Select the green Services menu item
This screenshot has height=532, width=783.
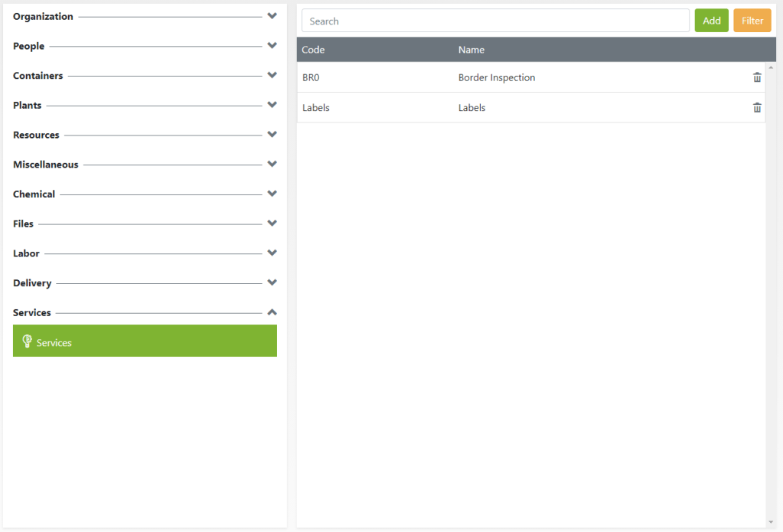145,341
